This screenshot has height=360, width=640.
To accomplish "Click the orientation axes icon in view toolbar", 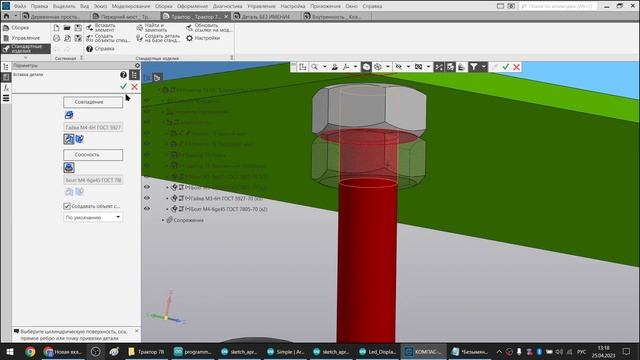I will [x=347, y=67].
